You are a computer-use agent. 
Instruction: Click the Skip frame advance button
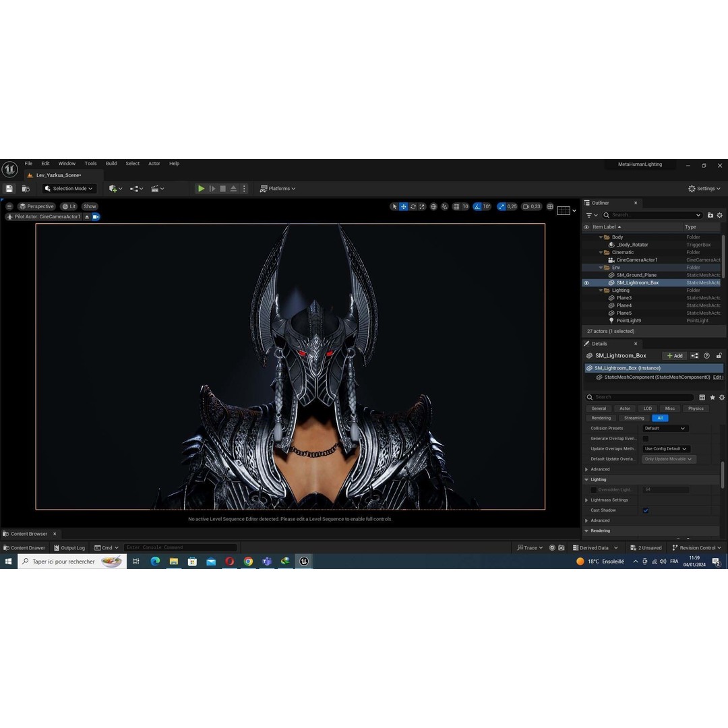click(212, 189)
